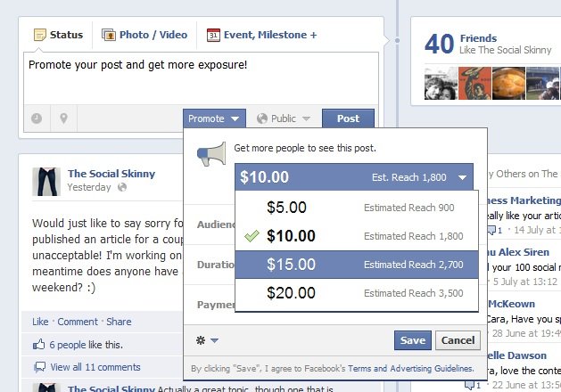
Task: Open the Public audience dropdown
Action: click(283, 118)
